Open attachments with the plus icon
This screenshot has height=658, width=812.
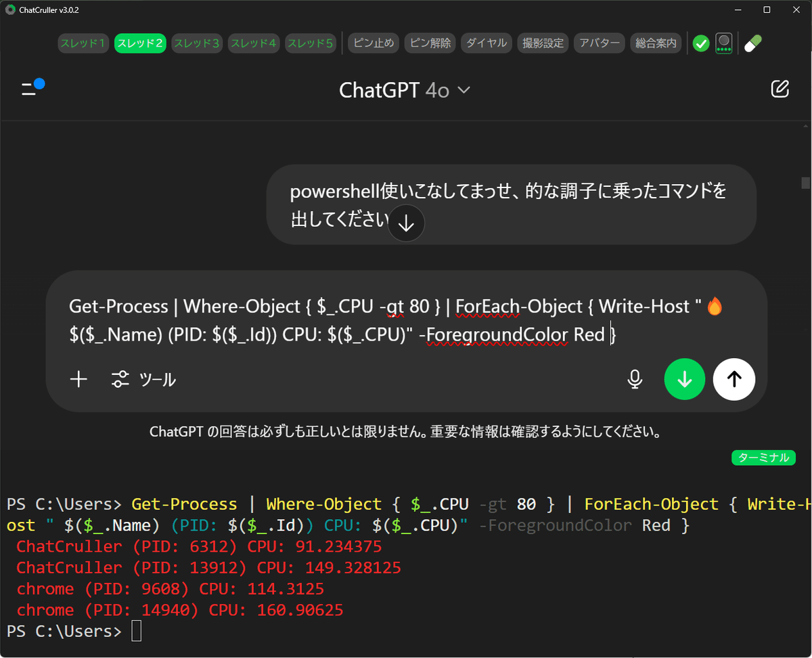(78, 379)
